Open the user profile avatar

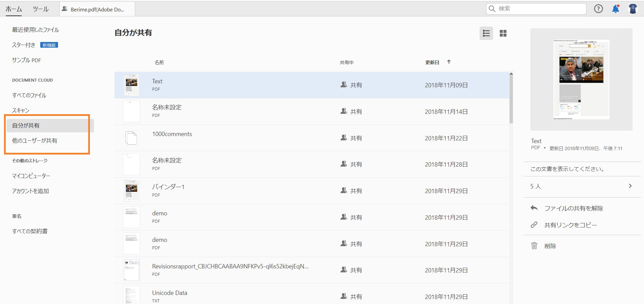pyautogui.click(x=633, y=9)
